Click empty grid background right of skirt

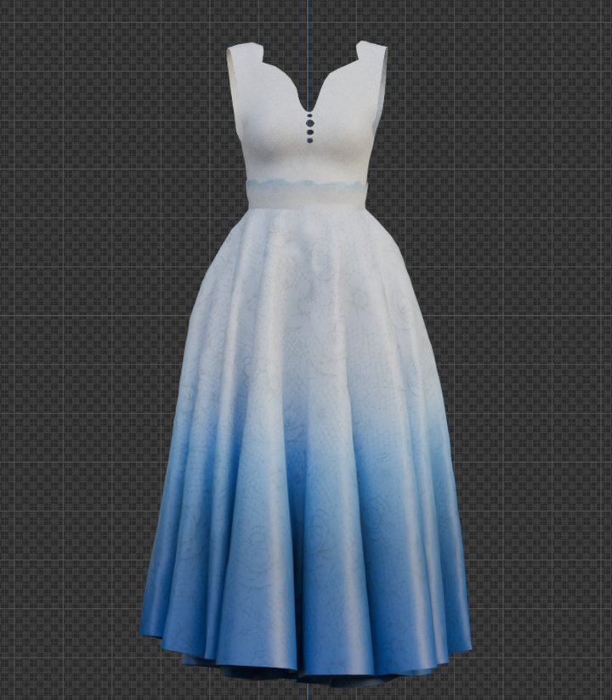(x=536, y=447)
